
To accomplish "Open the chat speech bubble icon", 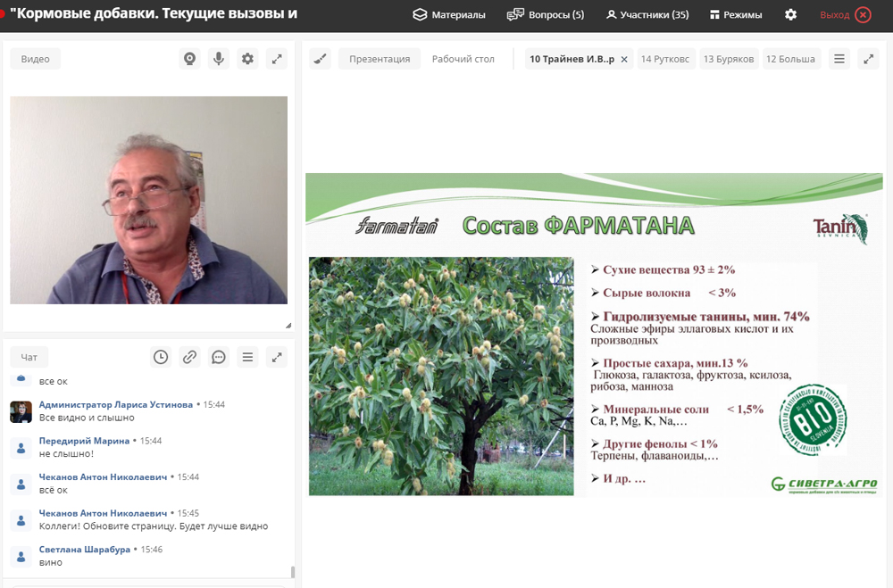I will [219, 357].
